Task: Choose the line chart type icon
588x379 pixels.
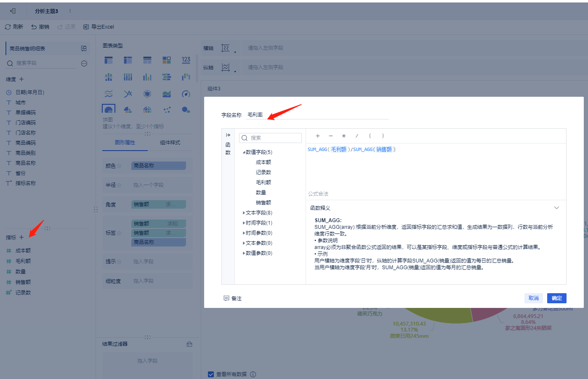Action: (x=128, y=94)
